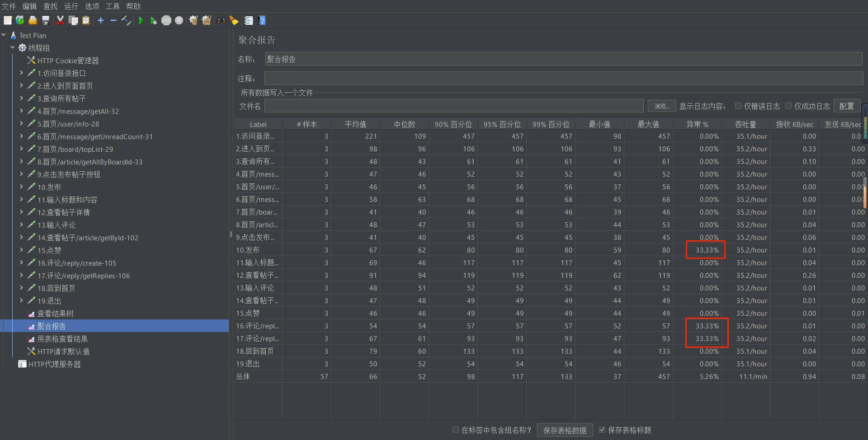Screen dimensions: 868x440
Task: Click the Start no pauses icon
Action: tap(154, 20)
